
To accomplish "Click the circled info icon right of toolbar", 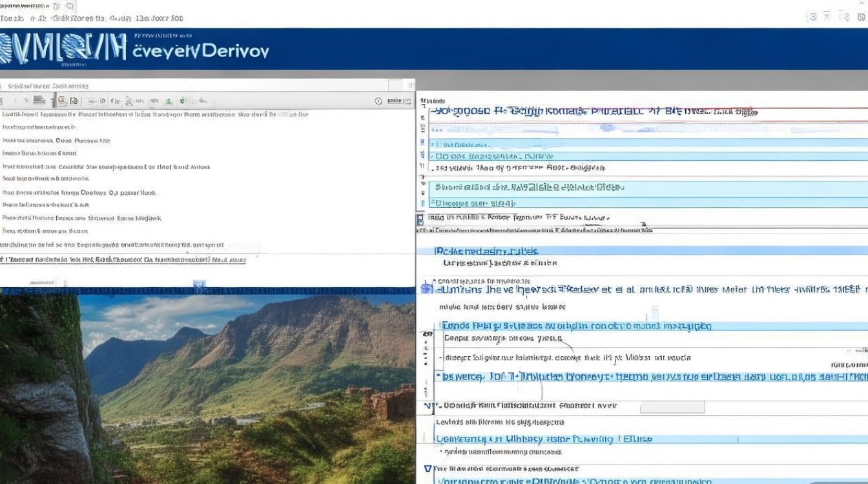I will pyautogui.click(x=378, y=101).
